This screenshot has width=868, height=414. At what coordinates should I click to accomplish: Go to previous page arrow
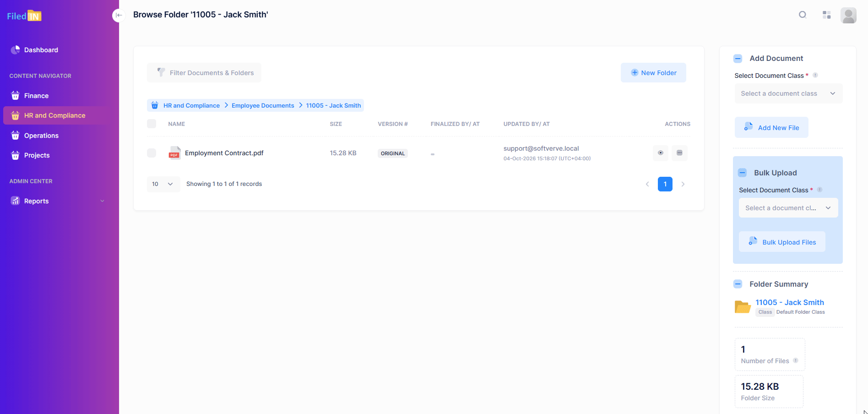(x=647, y=184)
